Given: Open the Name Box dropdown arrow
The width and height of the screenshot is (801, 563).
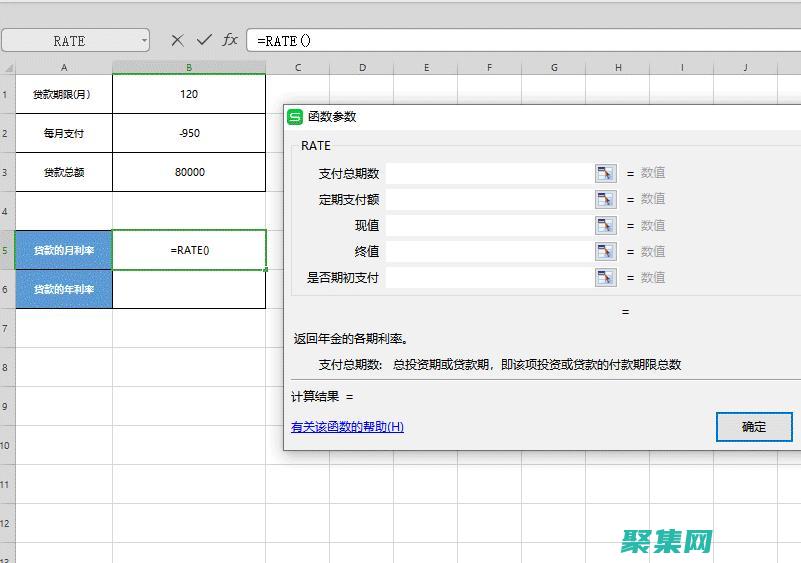Looking at the screenshot, I should pos(144,41).
